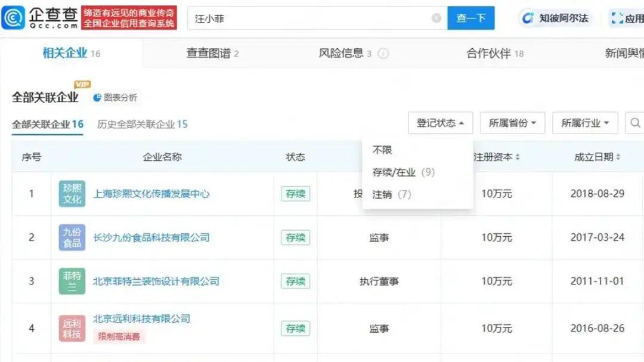The image size is (644, 362).
Task: Collapse the 登记状态 dropdown
Action: tap(440, 123)
